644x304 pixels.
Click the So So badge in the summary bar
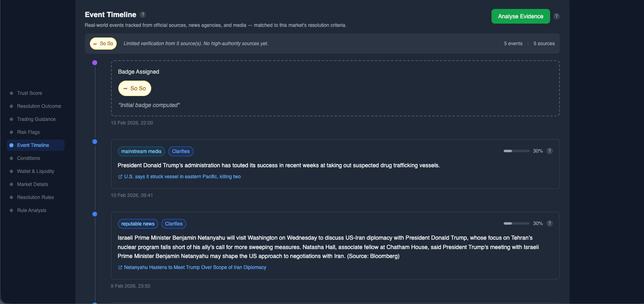[103, 43]
